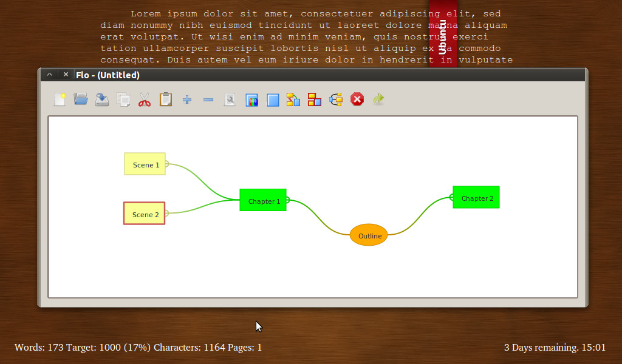Select the green Chapter 2 node
Image resolution: width=622 pixels, height=364 pixels.
tap(476, 197)
